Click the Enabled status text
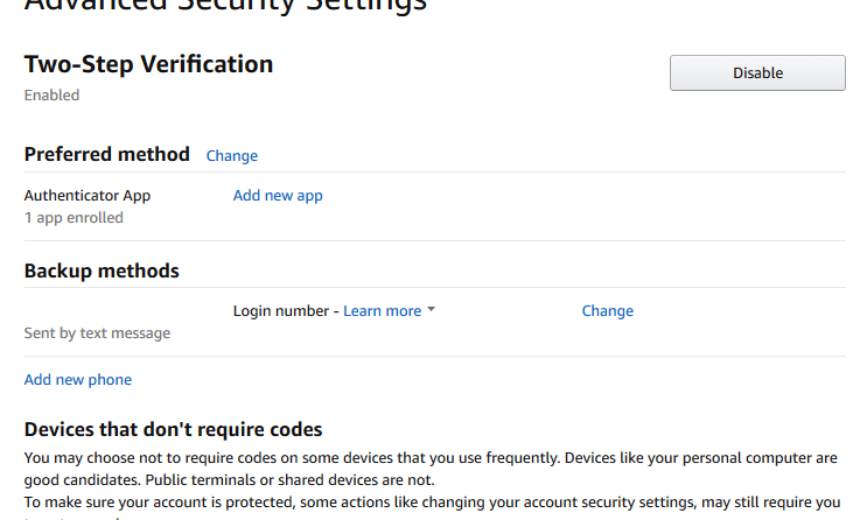 [x=51, y=95]
